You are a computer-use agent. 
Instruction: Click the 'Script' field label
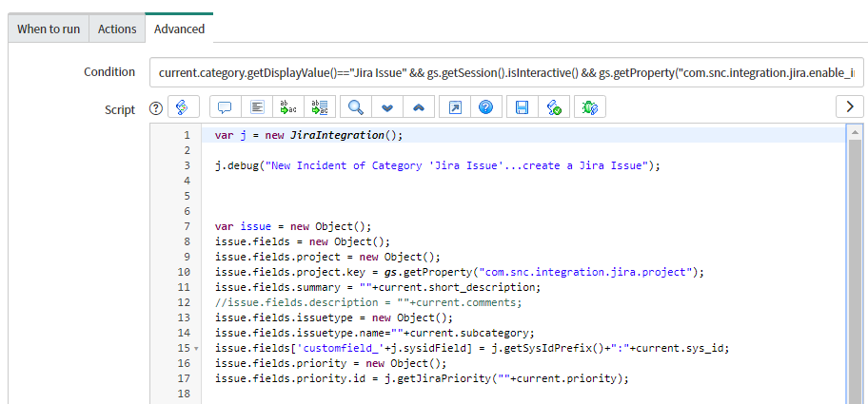click(120, 109)
